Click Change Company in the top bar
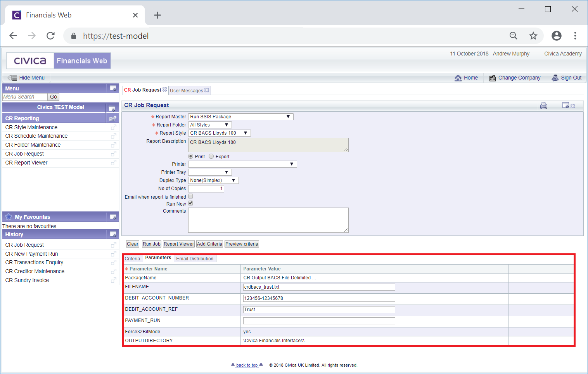 [x=515, y=78]
